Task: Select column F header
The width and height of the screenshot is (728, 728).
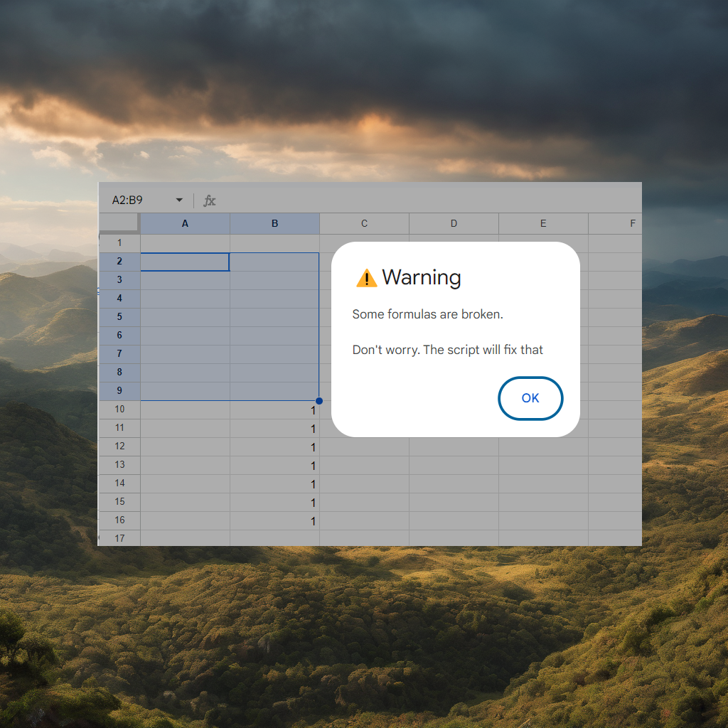Action: pyautogui.click(x=615, y=224)
